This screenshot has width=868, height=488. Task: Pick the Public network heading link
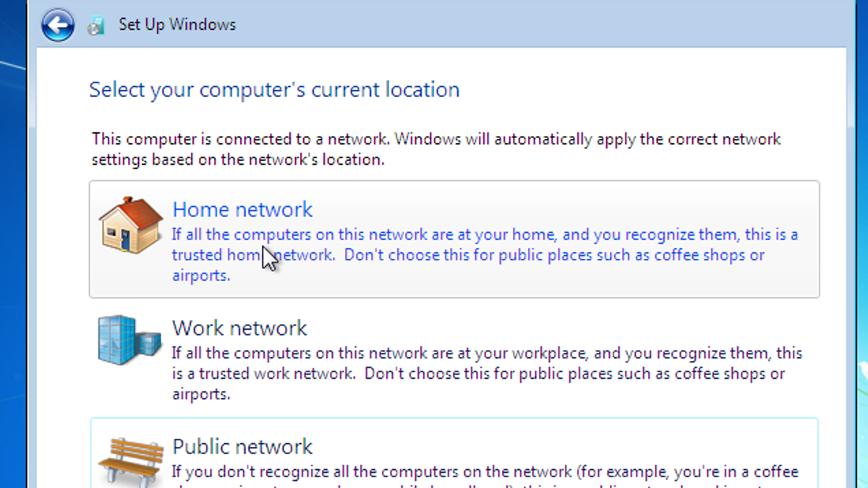tap(242, 447)
